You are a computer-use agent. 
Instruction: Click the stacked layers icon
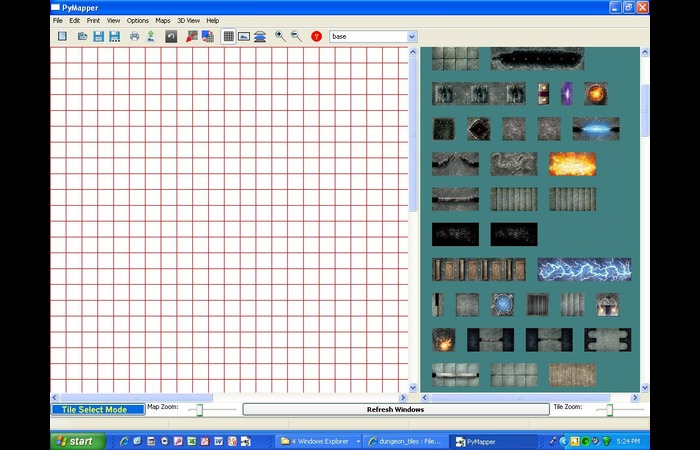(x=260, y=37)
